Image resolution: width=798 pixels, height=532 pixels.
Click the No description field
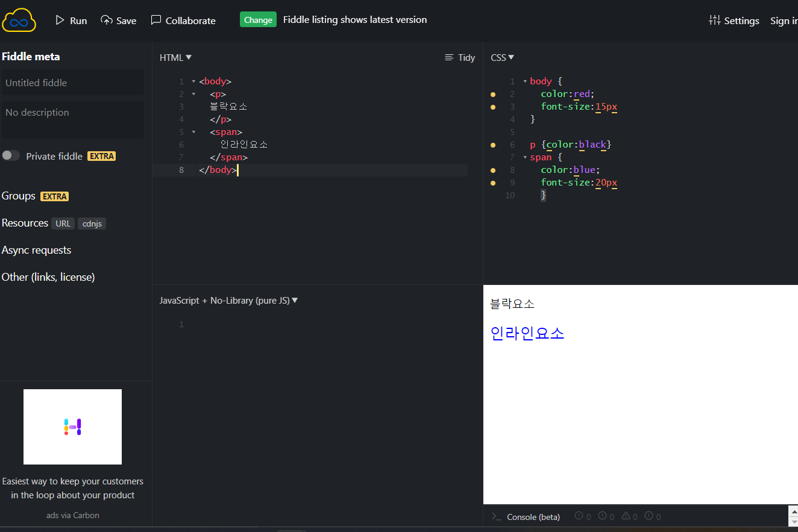[72, 119]
